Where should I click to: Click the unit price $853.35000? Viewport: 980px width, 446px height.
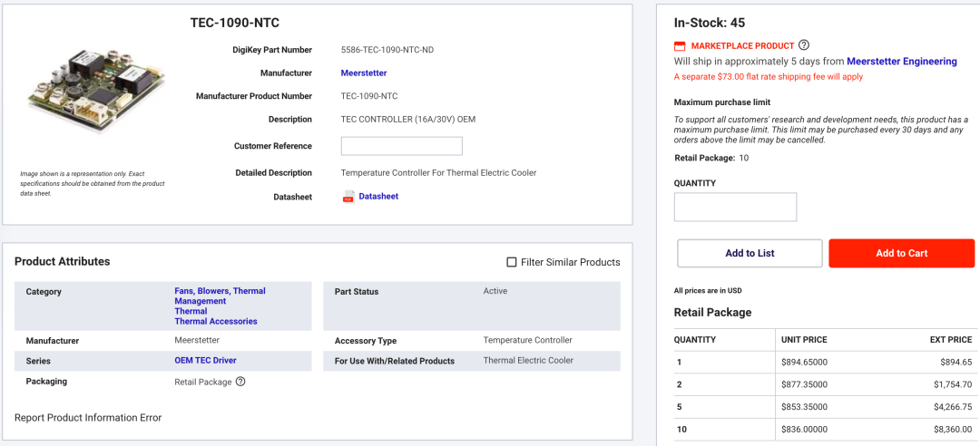click(x=804, y=407)
